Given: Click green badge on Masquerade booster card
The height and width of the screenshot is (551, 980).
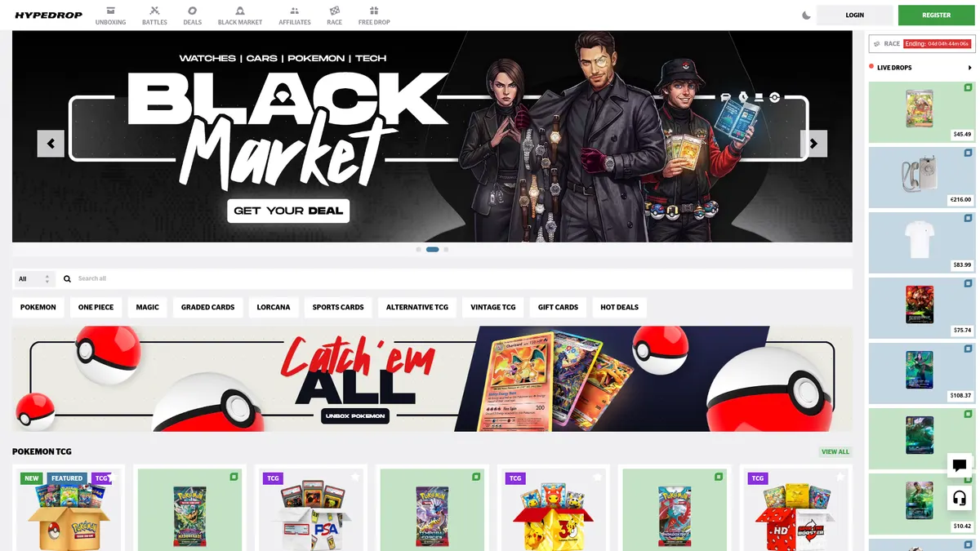Looking at the screenshot, I should 234,477.
